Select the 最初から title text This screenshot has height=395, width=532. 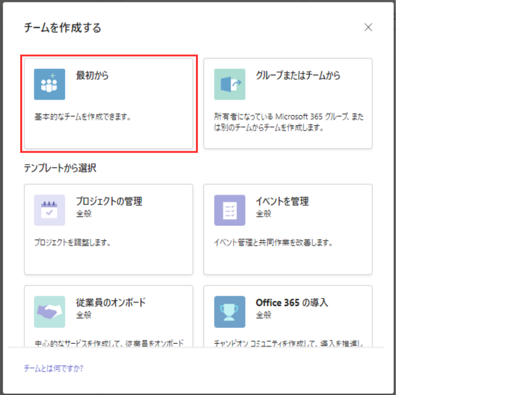click(92, 75)
